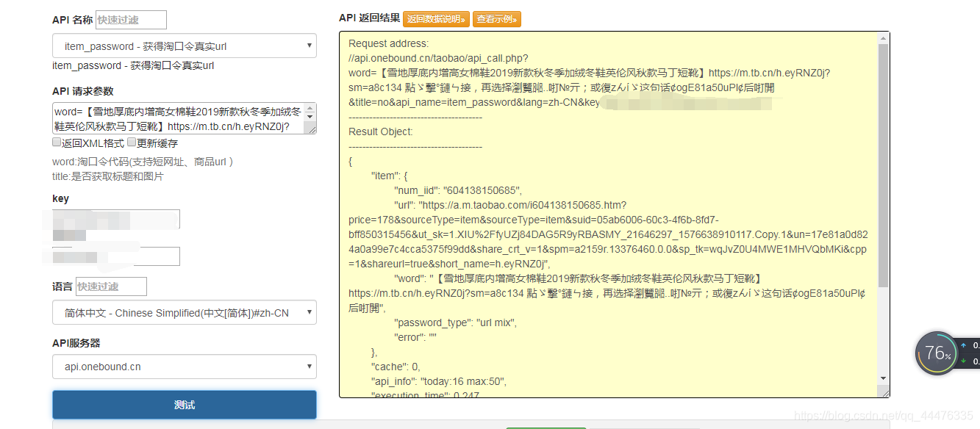This screenshot has width=980, height=429.
Task: Click the API 名称 quick filter field
Action: (131, 20)
